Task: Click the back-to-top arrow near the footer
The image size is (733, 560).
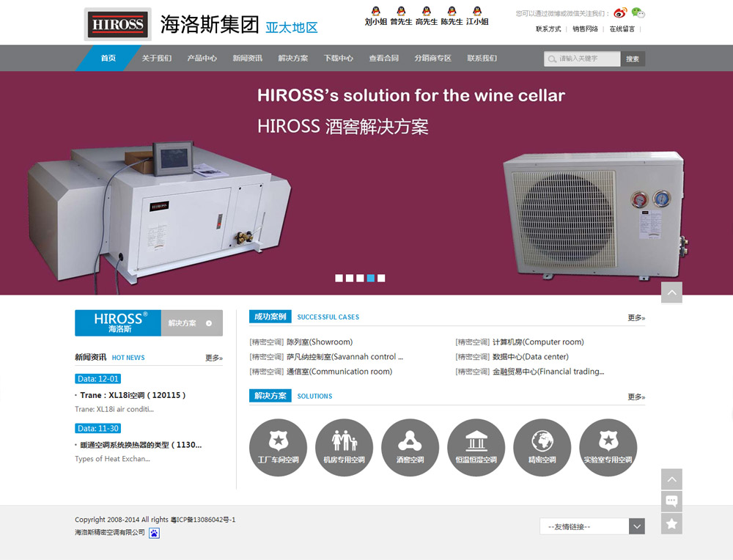Action: (x=671, y=479)
